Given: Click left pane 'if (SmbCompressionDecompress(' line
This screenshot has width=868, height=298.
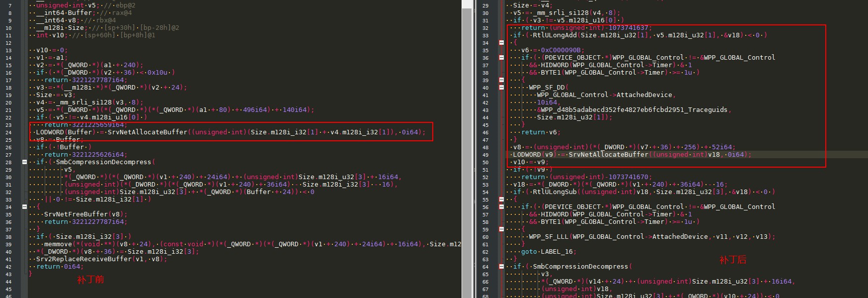Looking at the screenshot, I should point(95,162).
